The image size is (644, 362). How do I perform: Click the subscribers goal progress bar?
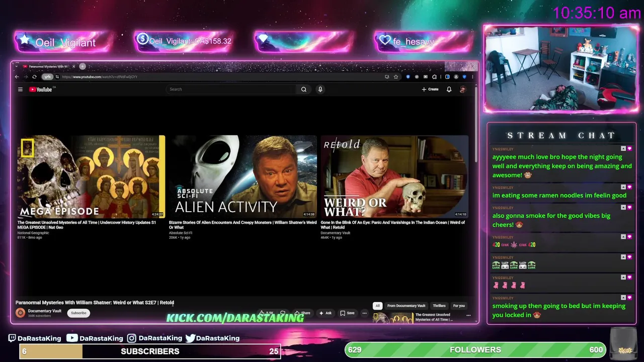[150, 351]
